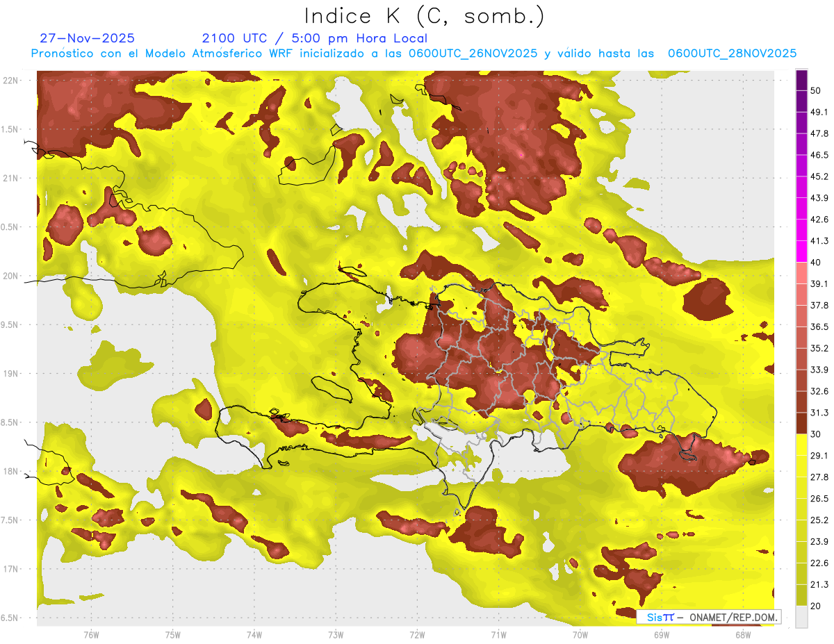Image resolution: width=834 pixels, height=644 pixels.
Task: Click the 22.6 legend value
Action: 819,563
